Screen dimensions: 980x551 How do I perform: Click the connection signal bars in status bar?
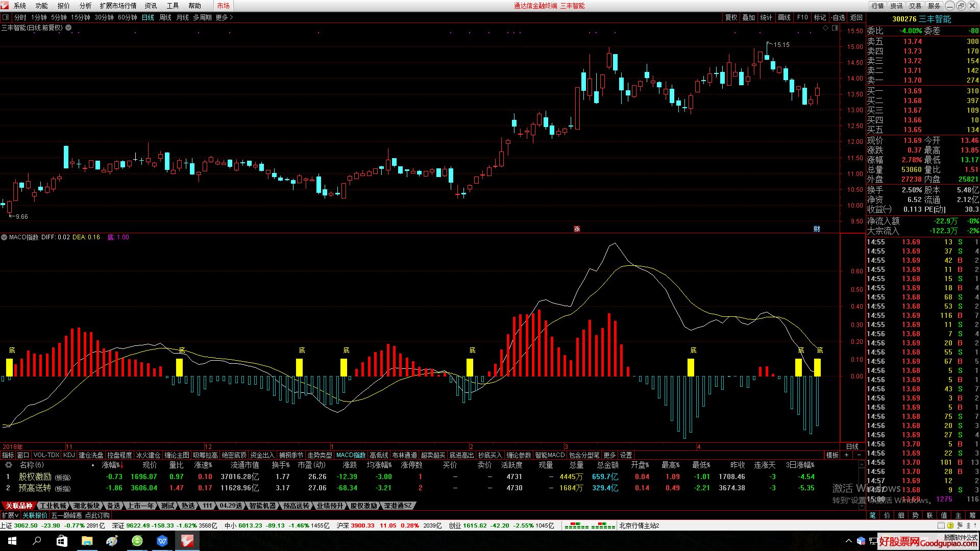(590, 525)
